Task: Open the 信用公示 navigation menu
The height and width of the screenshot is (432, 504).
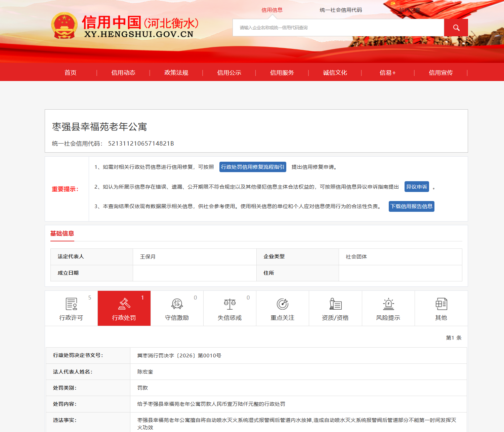Action: [229, 73]
